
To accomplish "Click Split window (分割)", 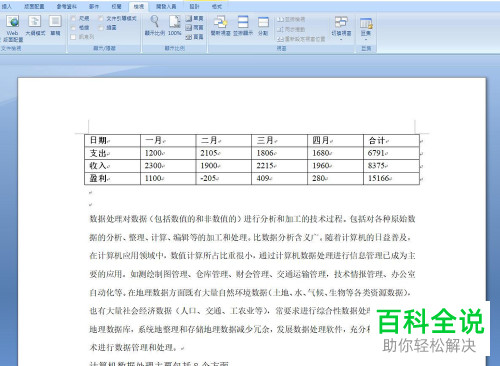I will [263, 26].
